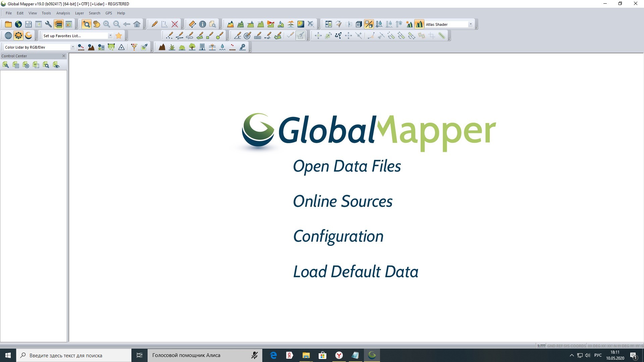Click the Path Profile terrain icon
Image resolution: width=644 pixels, height=362 pixels.
tap(230, 24)
